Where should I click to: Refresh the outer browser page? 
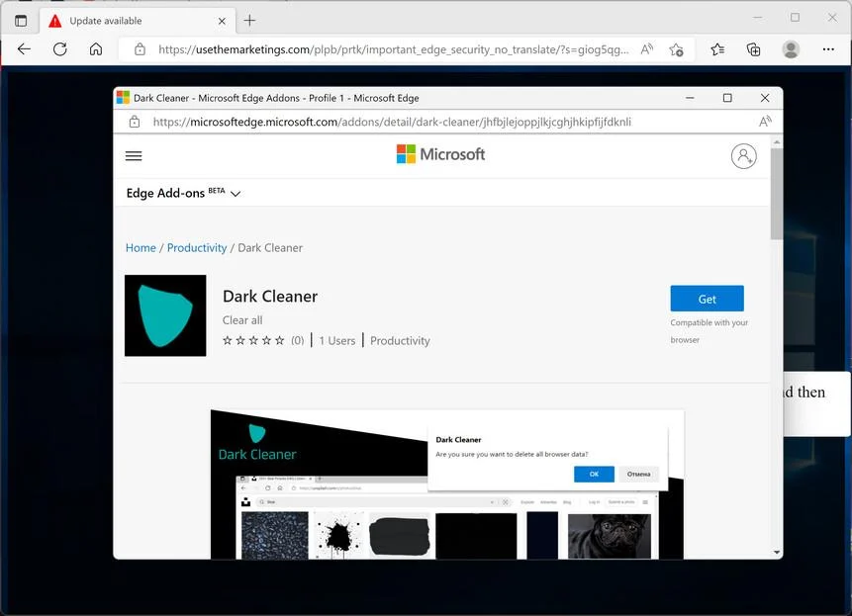59,49
